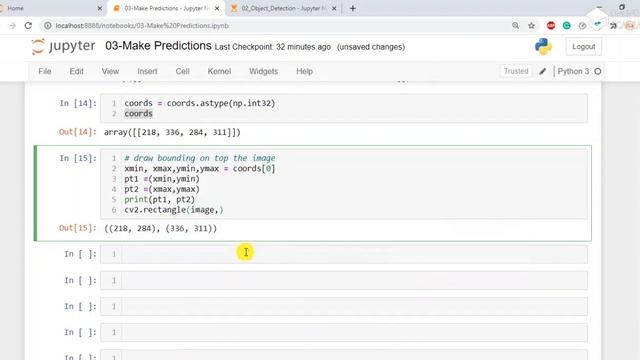
Task: Click the Python 3 kernel name
Action: [573, 71]
